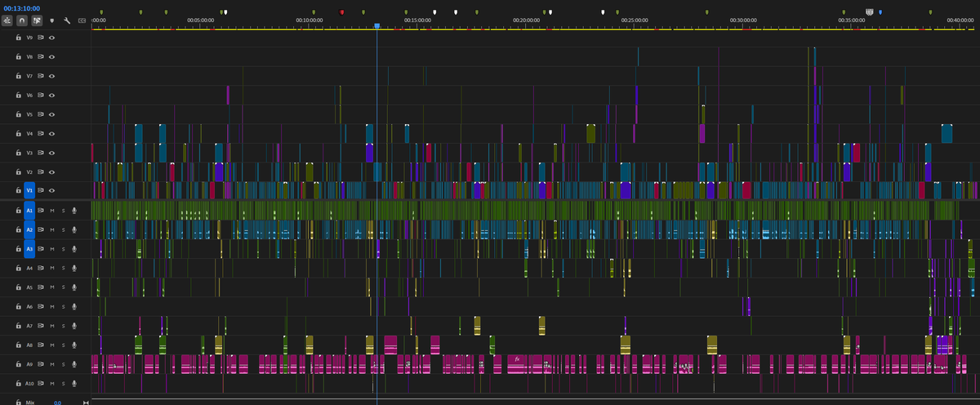The height and width of the screenshot is (405, 980).
Task: Toggle Linked Selection icon
Action: click(37, 20)
